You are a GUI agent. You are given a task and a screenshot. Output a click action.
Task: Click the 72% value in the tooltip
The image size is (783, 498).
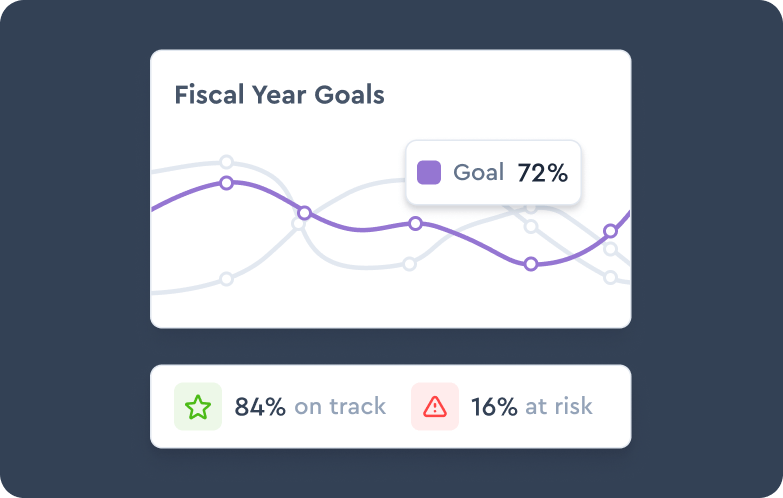click(542, 173)
